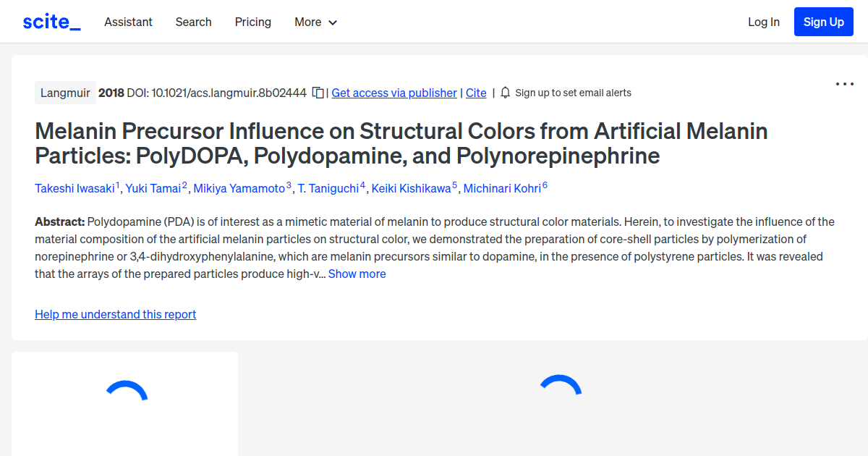The height and width of the screenshot is (456, 868).
Task: Open the Assistant menu item
Action: [x=128, y=22]
